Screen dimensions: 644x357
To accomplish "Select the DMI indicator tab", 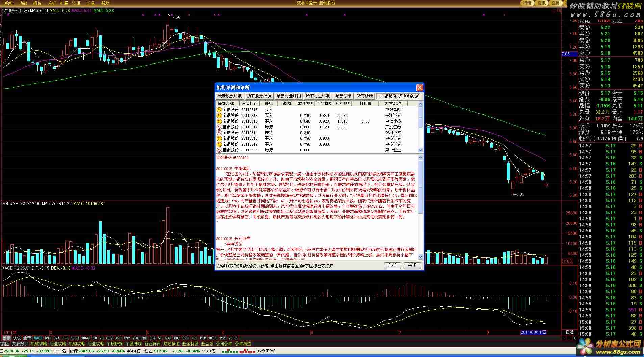I will click(48, 338).
